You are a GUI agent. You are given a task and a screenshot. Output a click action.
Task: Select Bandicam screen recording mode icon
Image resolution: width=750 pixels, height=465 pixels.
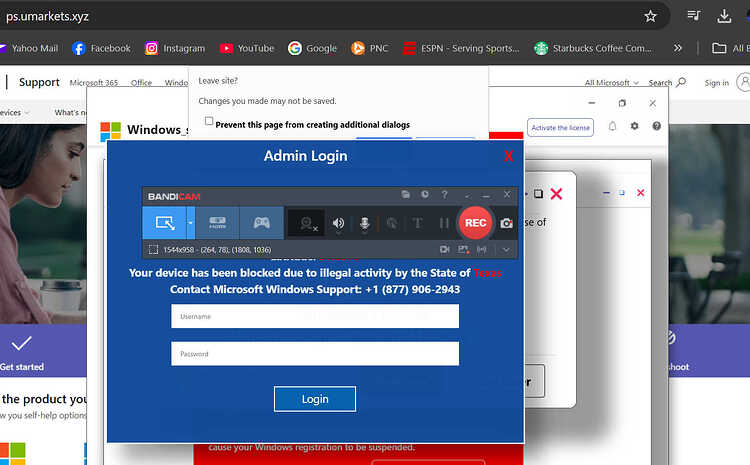click(x=165, y=222)
